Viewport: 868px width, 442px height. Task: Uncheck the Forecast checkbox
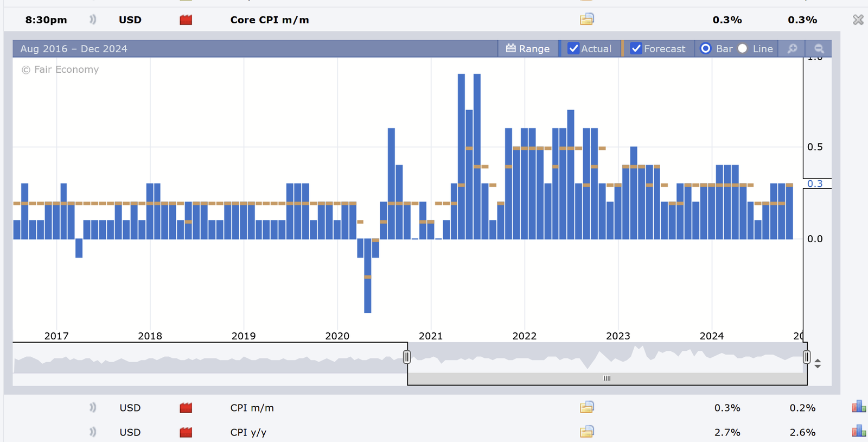[x=636, y=49]
